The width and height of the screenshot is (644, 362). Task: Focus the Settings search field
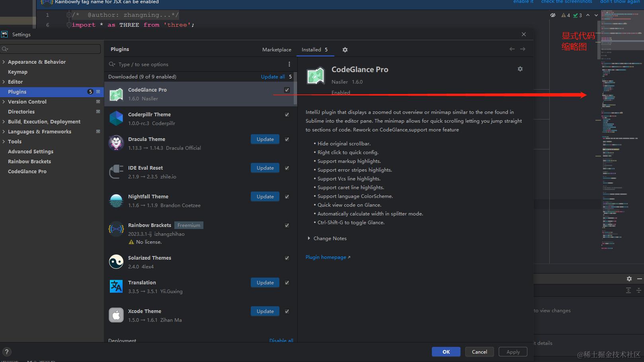pyautogui.click(x=51, y=49)
